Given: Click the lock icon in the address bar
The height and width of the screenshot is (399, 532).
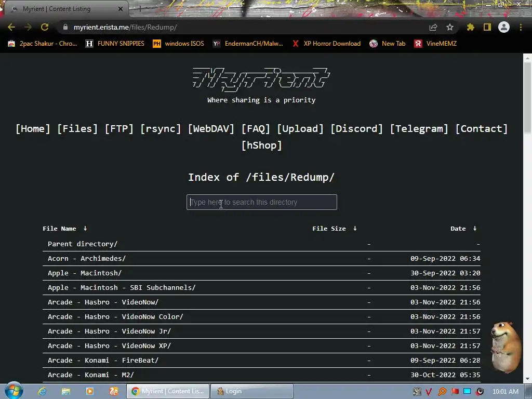Looking at the screenshot, I should [x=65, y=27].
